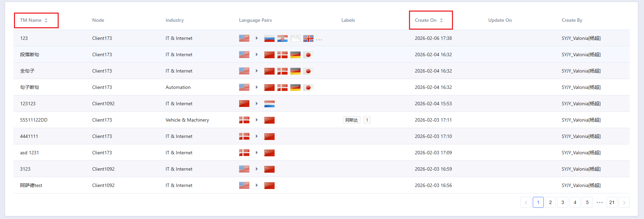Viewport: 644px width, 219px height.
Task: Click the Croatian flag in the 123 row
Action: (282, 38)
